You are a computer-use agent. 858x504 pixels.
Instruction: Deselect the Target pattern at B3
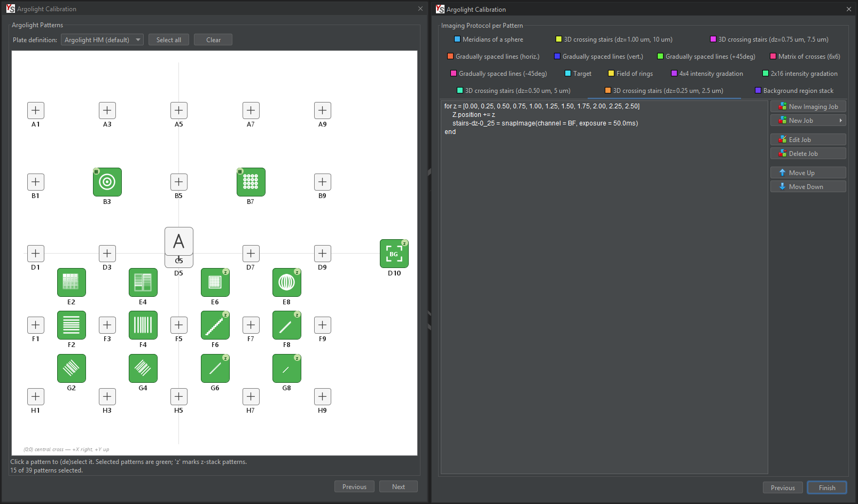pyautogui.click(x=107, y=182)
